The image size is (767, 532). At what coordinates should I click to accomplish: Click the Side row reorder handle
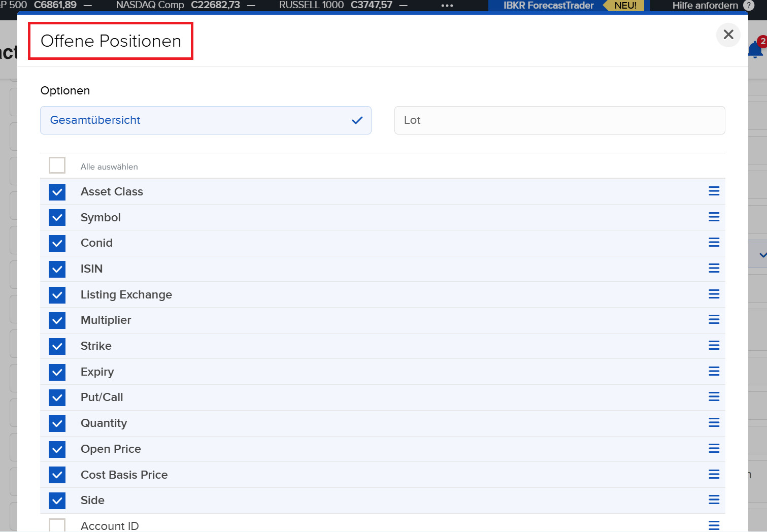point(714,500)
